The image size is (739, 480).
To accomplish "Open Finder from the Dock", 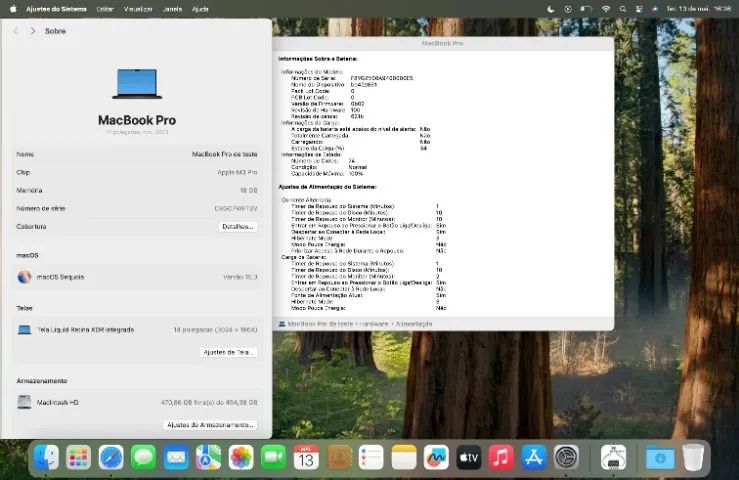I will tap(46, 457).
